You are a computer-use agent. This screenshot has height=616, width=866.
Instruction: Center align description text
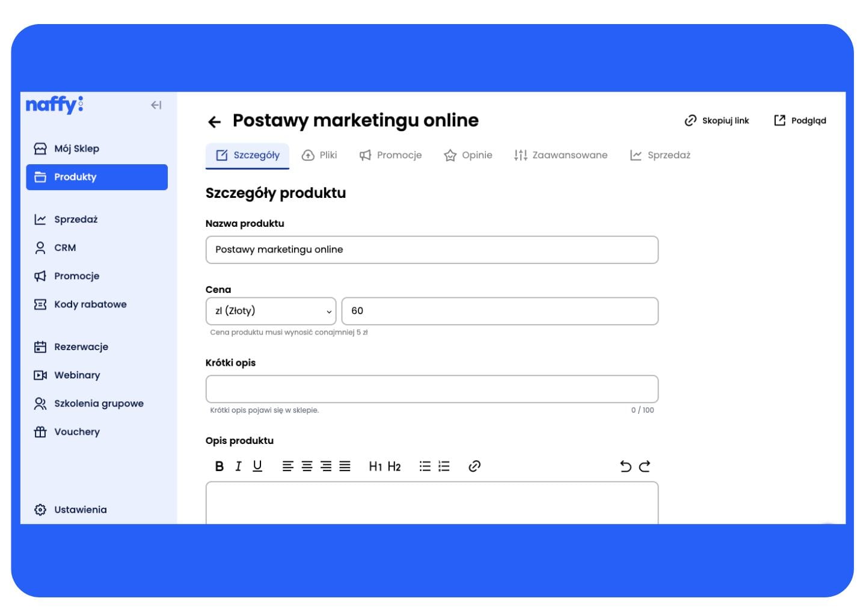(307, 466)
